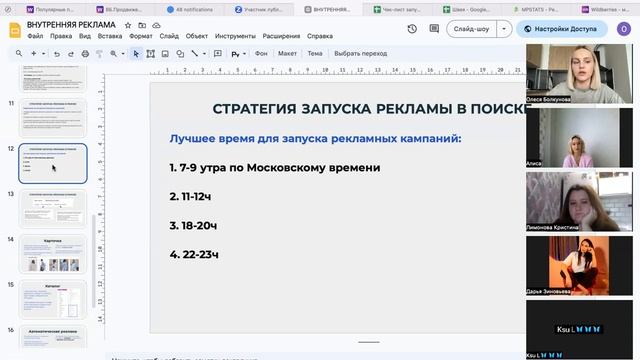
Task: Open the comments history panel
Action: (434, 29)
